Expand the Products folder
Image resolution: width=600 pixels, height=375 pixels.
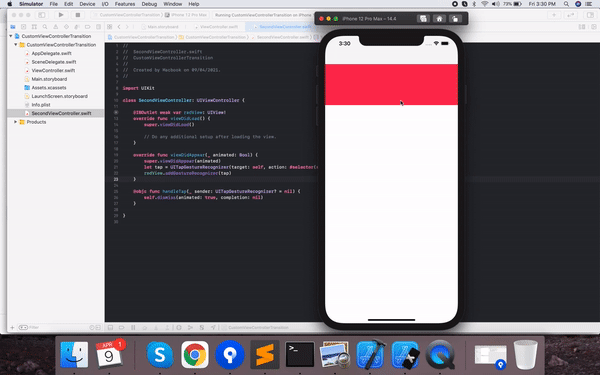16,122
